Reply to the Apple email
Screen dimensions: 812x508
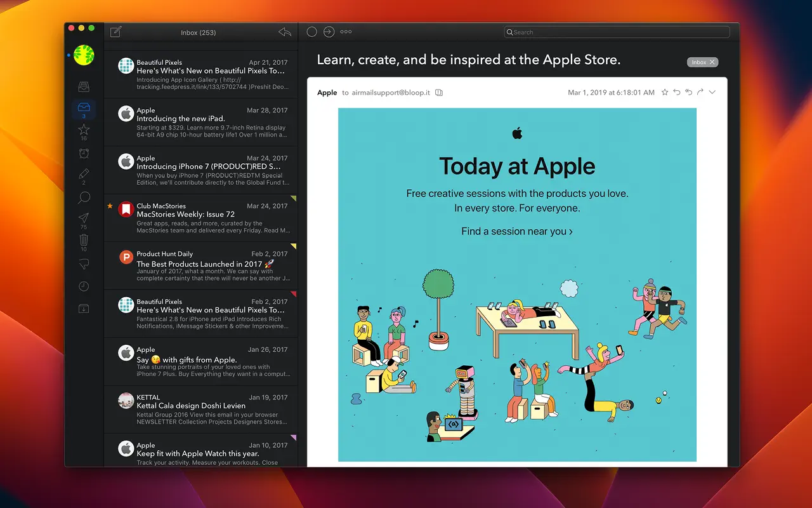[x=676, y=92]
